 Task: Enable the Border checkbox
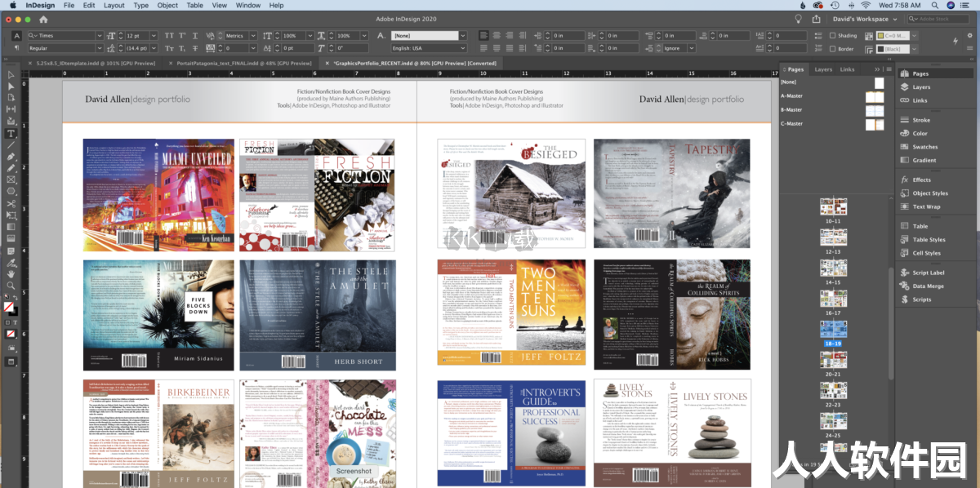click(x=832, y=49)
